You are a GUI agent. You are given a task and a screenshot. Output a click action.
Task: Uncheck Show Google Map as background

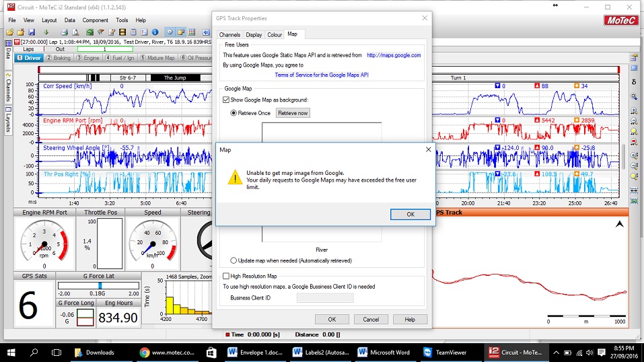coord(226,100)
